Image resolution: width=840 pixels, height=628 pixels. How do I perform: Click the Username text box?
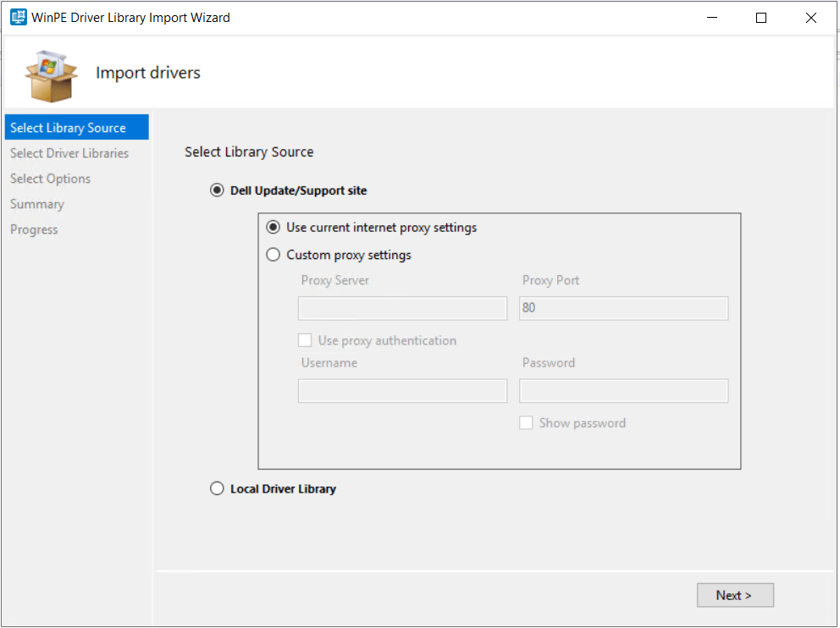[402, 390]
